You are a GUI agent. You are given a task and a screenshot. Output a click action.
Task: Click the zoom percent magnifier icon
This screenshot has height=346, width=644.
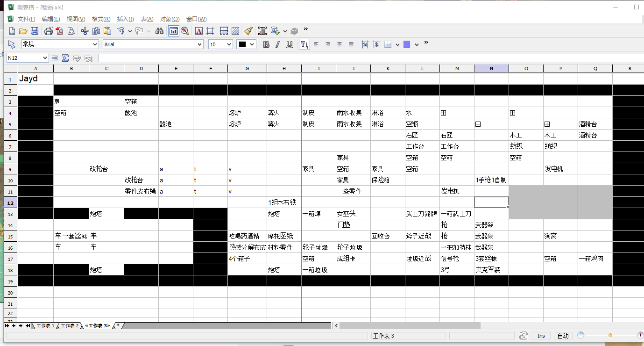[x=185, y=31]
